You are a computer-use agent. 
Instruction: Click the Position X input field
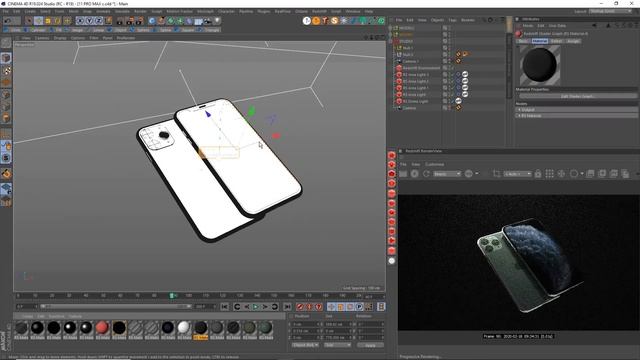306,324
